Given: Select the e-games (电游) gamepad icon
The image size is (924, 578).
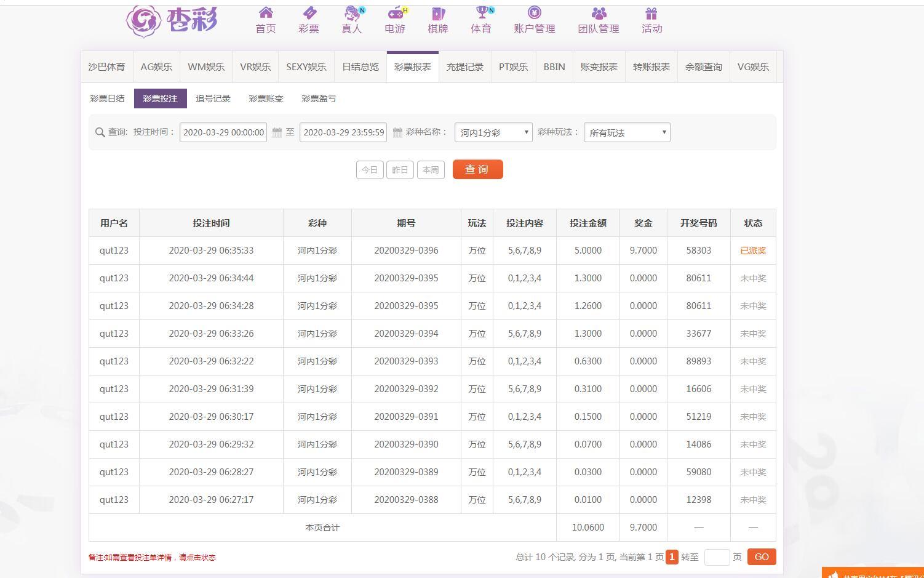Looking at the screenshot, I should pyautogui.click(x=395, y=13).
